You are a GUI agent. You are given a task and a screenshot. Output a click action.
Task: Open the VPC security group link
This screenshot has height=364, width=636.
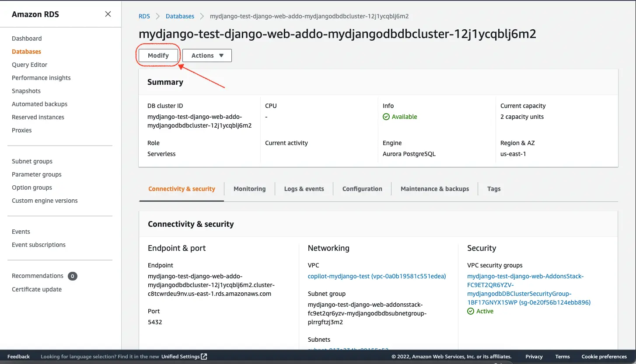529,289
